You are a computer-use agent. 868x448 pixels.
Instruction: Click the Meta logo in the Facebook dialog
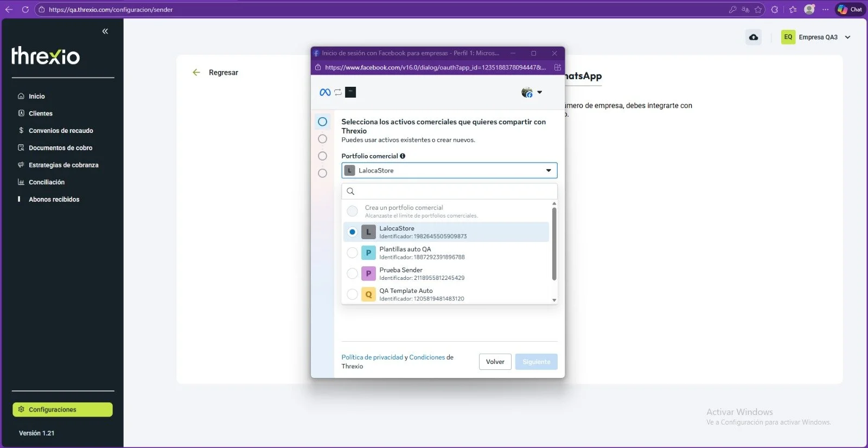point(325,92)
